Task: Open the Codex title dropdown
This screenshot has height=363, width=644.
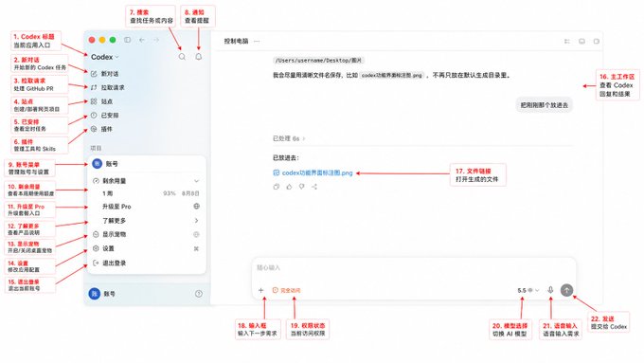Action: coord(105,57)
